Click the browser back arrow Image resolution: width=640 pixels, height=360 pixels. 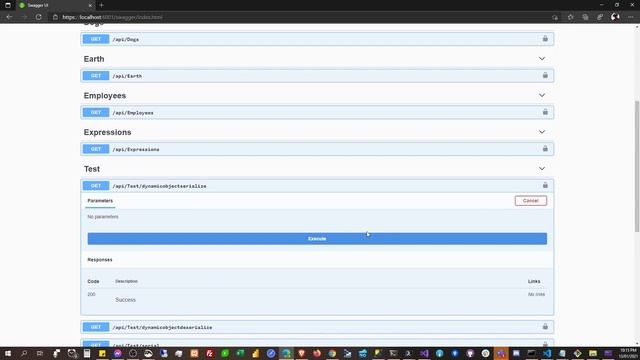click(x=9, y=17)
